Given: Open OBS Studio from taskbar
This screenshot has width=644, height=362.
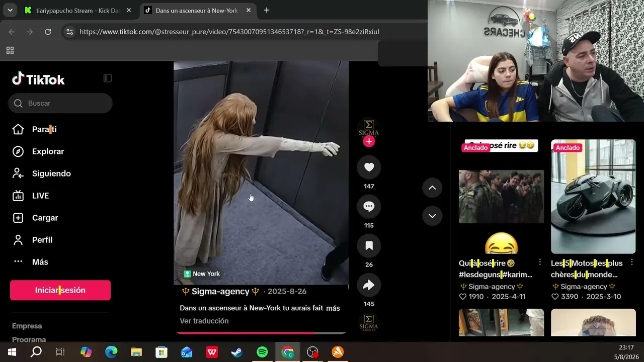Looking at the screenshot, I should coord(313,352).
